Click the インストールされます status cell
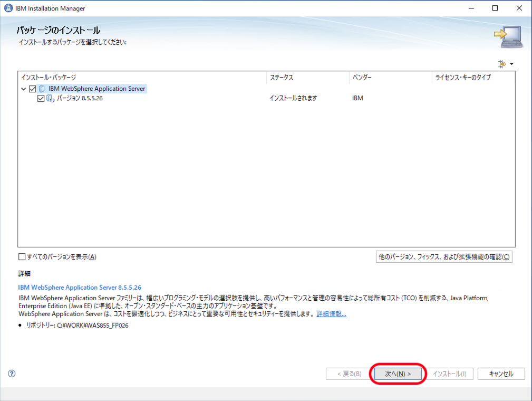 [x=293, y=98]
